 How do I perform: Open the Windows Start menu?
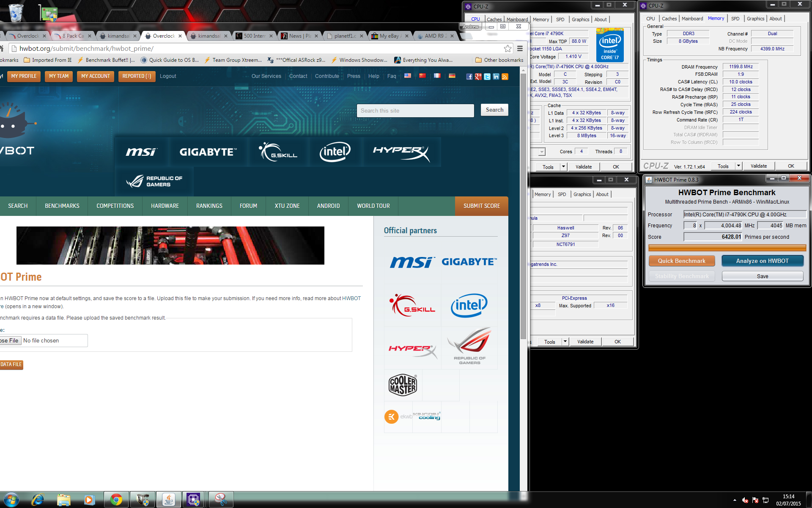(11, 500)
